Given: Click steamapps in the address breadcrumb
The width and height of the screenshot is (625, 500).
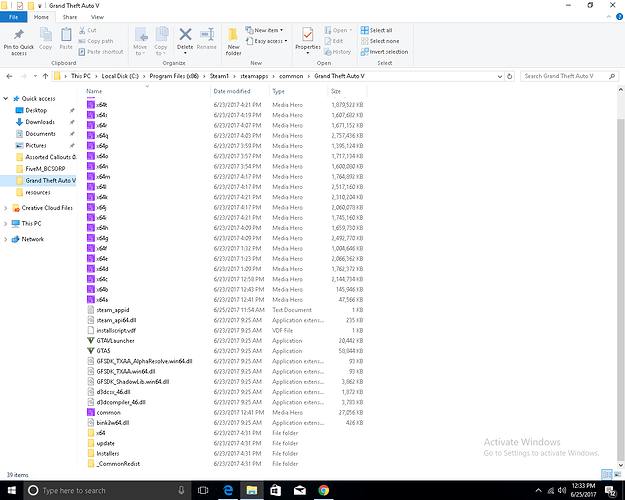Looking at the screenshot, I should click(x=254, y=76).
